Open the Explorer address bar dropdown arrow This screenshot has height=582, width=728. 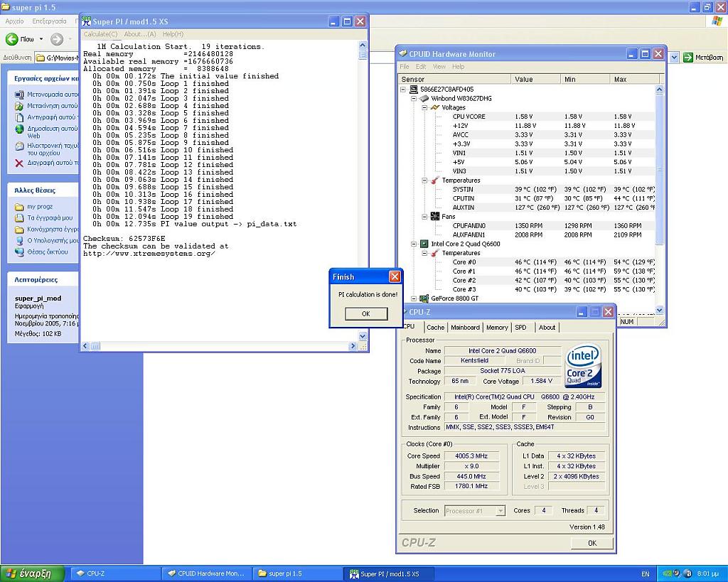point(674,57)
